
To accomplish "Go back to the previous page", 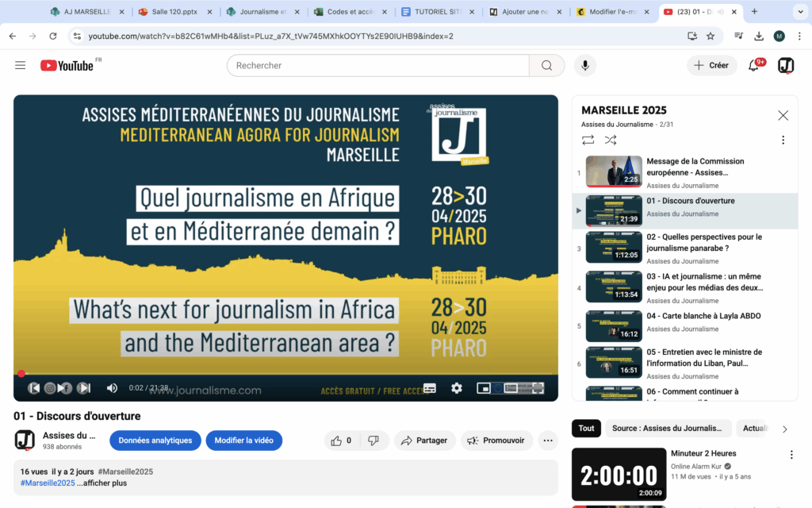I will click(13, 36).
